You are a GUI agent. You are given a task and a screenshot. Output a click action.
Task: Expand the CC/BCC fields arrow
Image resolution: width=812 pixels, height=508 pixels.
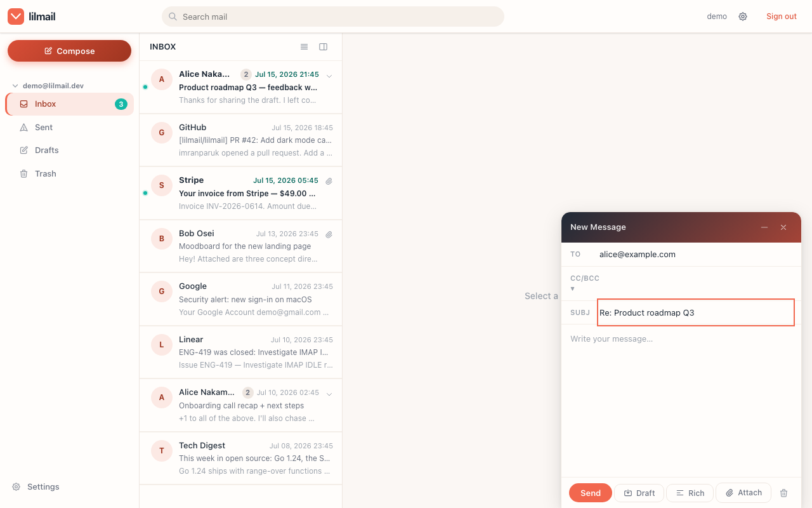(572, 289)
